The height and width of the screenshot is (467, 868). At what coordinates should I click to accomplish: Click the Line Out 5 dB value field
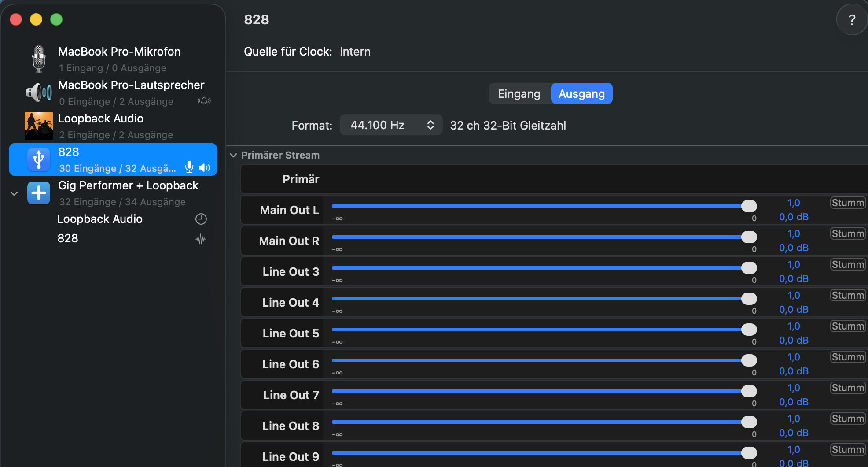click(x=793, y=340)
